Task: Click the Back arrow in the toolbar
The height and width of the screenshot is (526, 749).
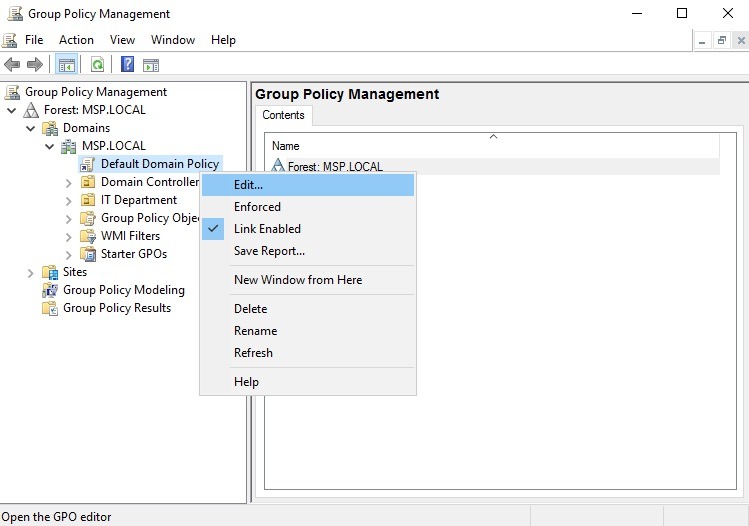Action: pos(12,65)
